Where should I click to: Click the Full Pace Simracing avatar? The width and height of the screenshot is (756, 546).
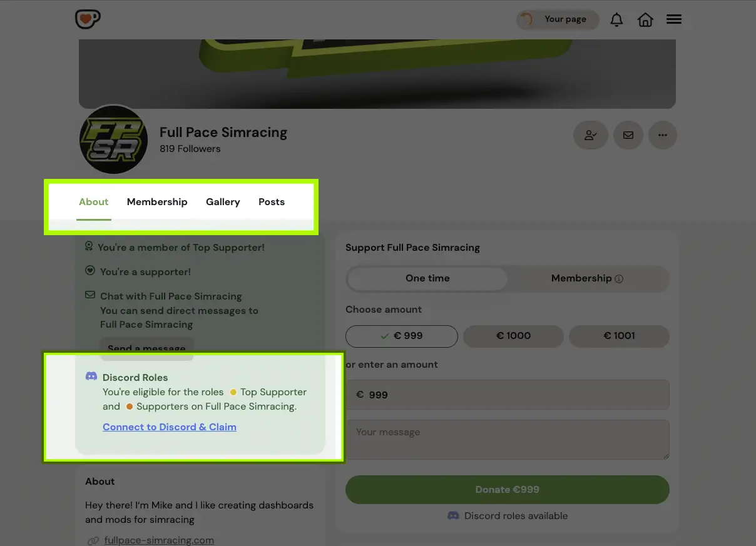click(113, 139)
